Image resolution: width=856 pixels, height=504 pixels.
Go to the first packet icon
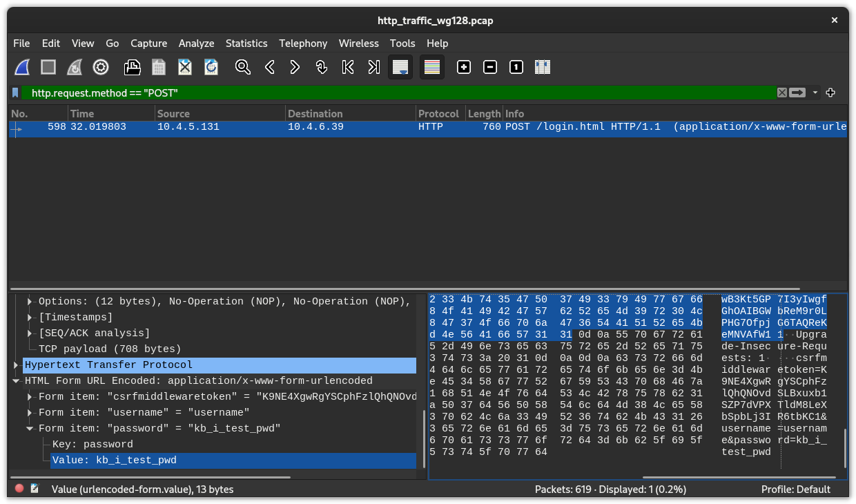pyautogui.click(x=348, y=67)
